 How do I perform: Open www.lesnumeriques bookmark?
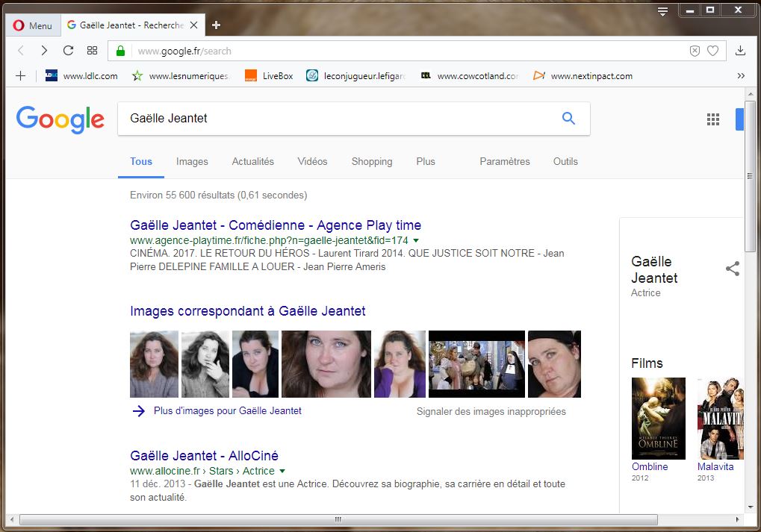180,75
